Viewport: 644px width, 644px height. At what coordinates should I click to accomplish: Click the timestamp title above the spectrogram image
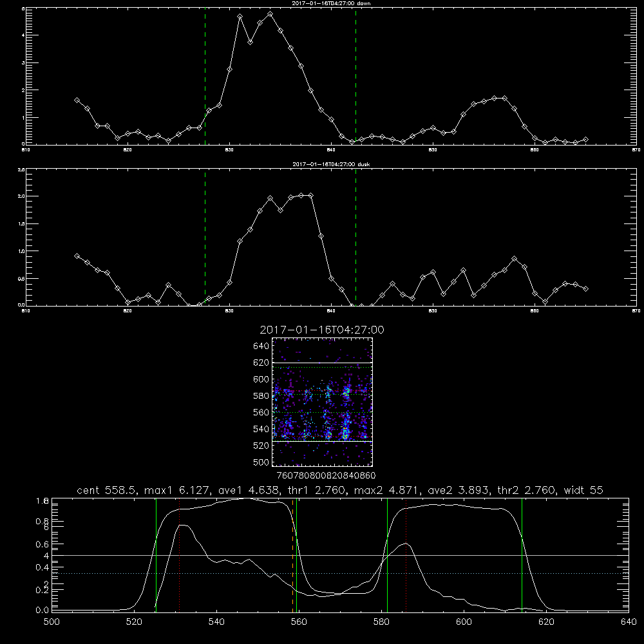(x=322, y=330)
